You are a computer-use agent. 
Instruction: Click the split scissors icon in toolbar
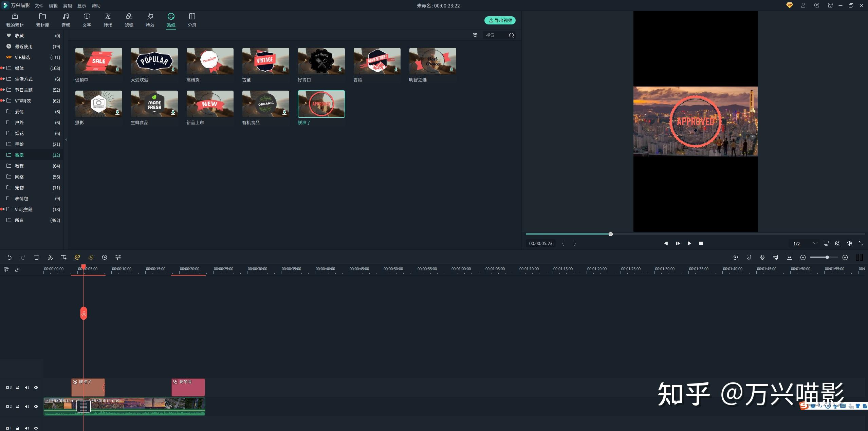pyautogui.click(x=50, y=257)
